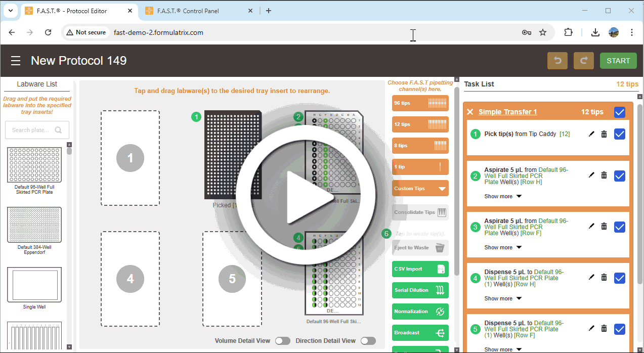Select the Default 384-Well Eppendorf thumbnail
This screenshot has height=353, width=644.
pos(34,225)
